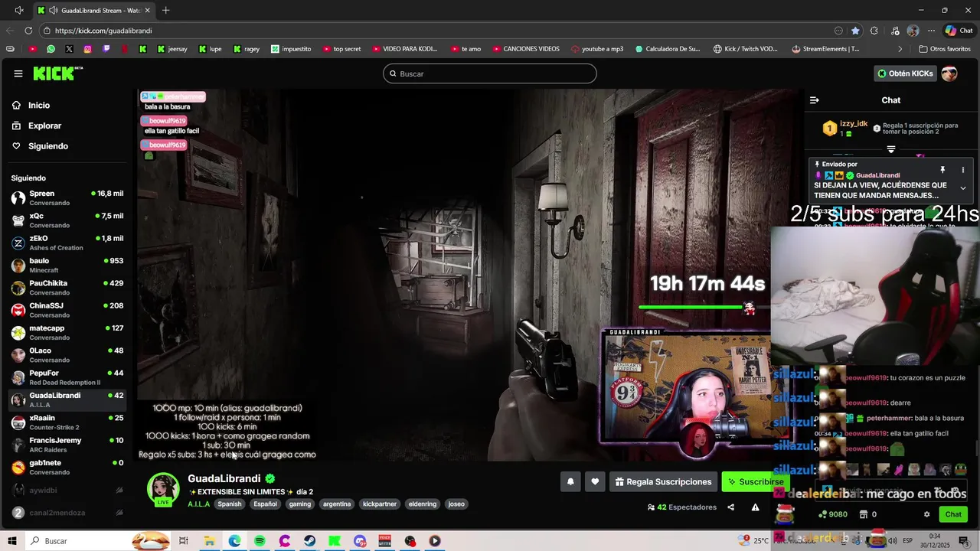Image resolution: width=980 pixels, height=551 pixels.
Task: Click the Regala Suscripciones button
Action: click(663, 482)
